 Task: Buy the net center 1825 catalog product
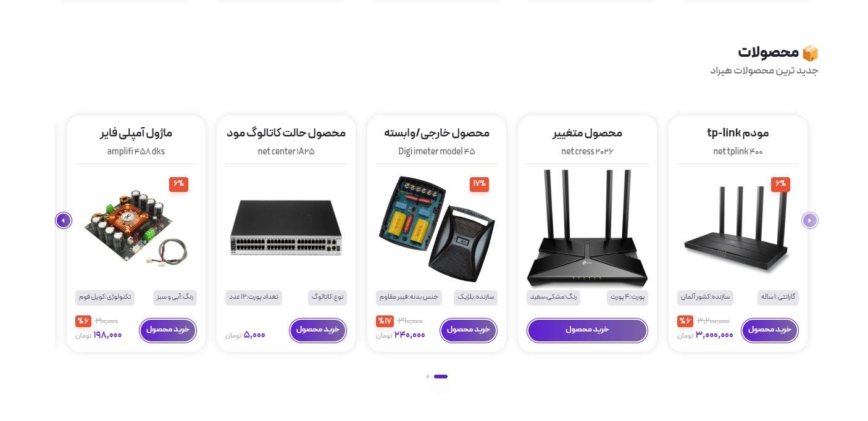click(318, 330)
